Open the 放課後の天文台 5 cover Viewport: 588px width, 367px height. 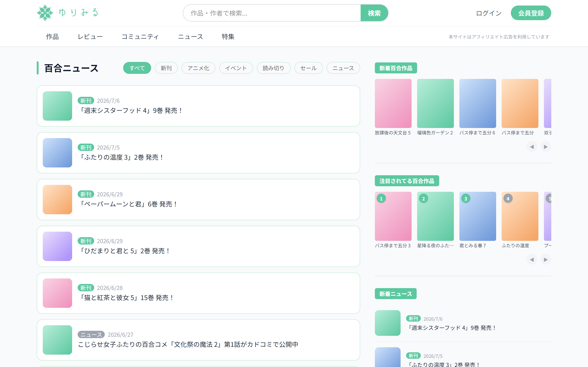coord(393,103)
